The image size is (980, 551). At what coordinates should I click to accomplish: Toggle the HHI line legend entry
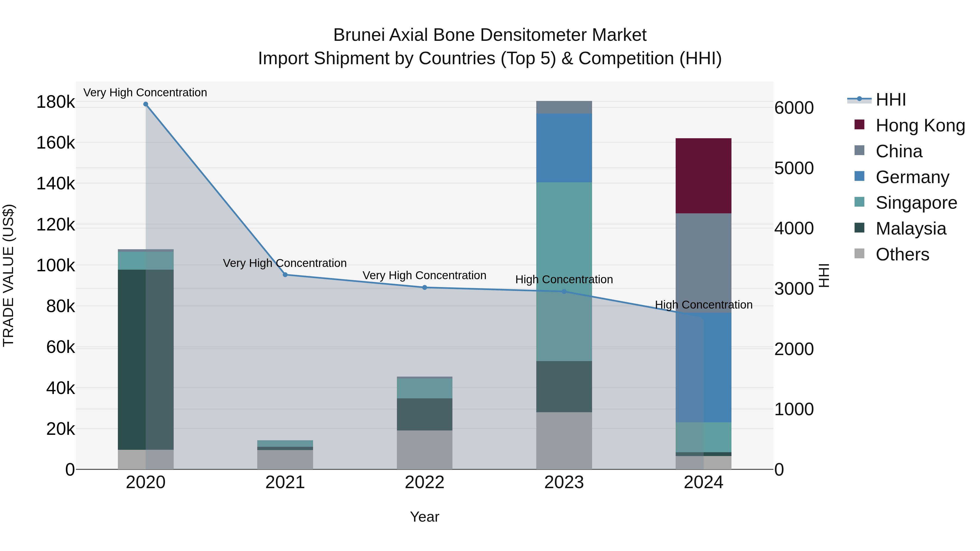pyautogui.click(x=876, y=100)
